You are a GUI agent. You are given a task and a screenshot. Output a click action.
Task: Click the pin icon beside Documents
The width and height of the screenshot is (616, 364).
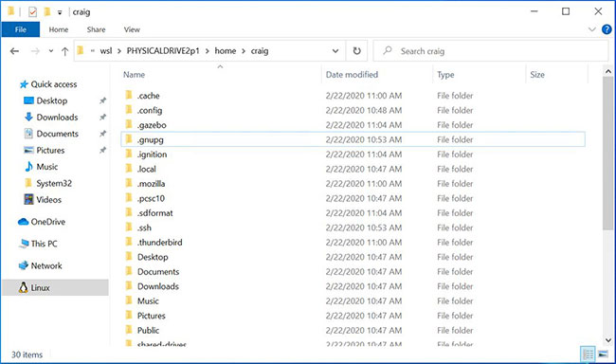(x=102, y=134)
